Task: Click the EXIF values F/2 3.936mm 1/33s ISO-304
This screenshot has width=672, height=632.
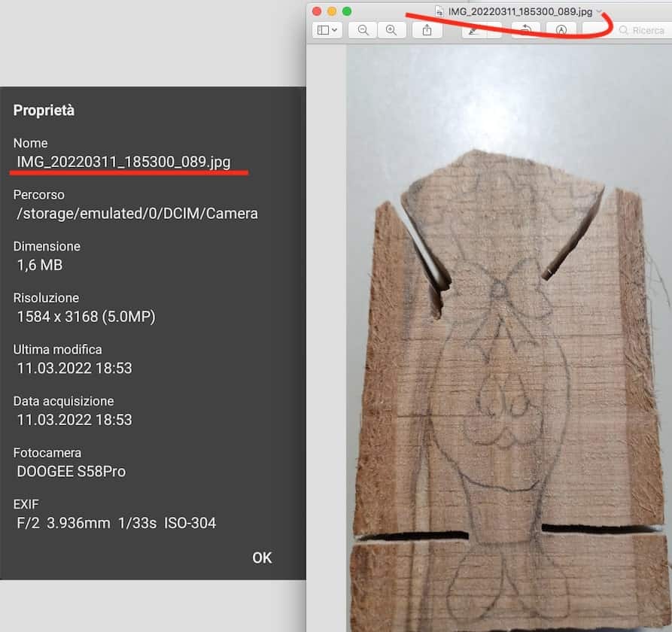Action: point(116,523)
